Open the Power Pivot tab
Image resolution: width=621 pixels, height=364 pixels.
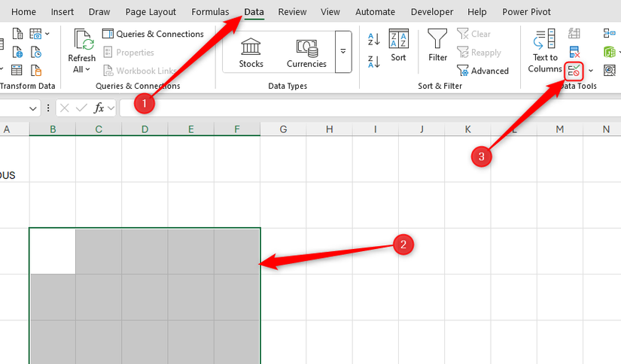pos(526,12)
